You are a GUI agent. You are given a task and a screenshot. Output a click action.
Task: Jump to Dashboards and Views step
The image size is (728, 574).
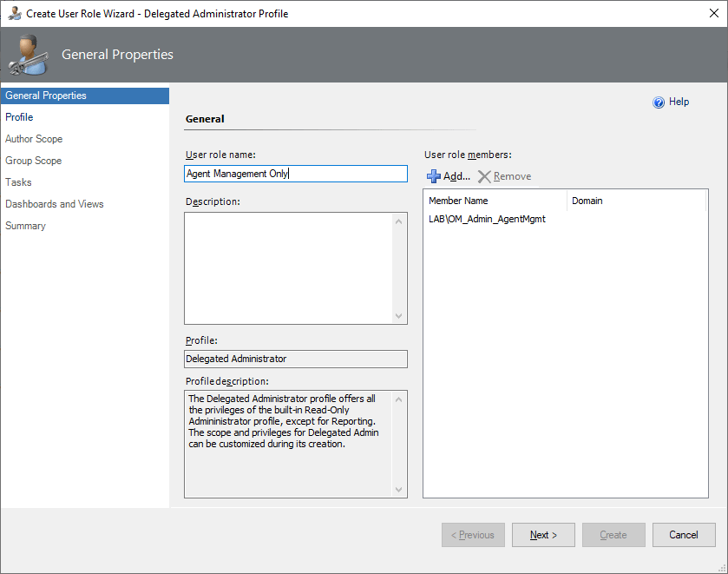tap(55, 204)
